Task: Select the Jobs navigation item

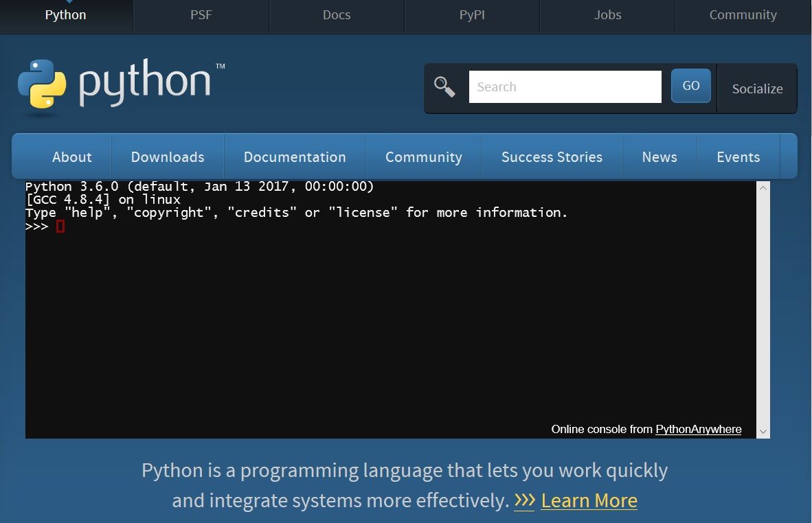Action: (607, 14)
